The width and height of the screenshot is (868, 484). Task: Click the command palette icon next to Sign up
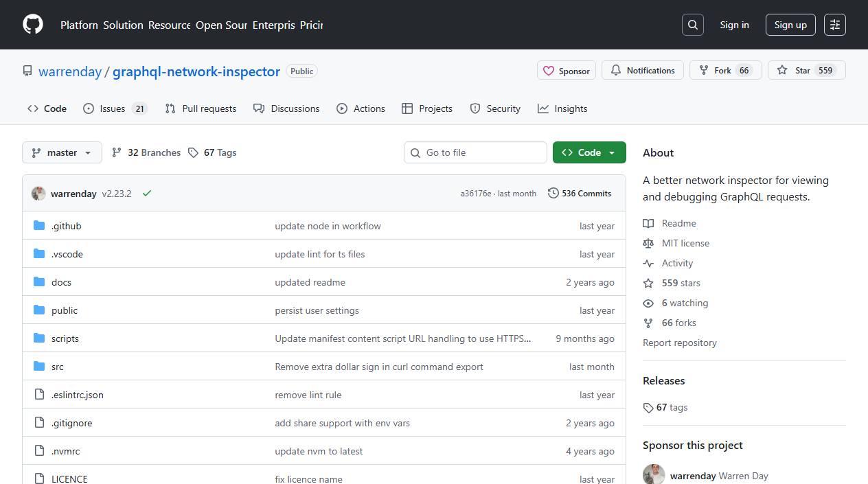click(x=834, y=24)
